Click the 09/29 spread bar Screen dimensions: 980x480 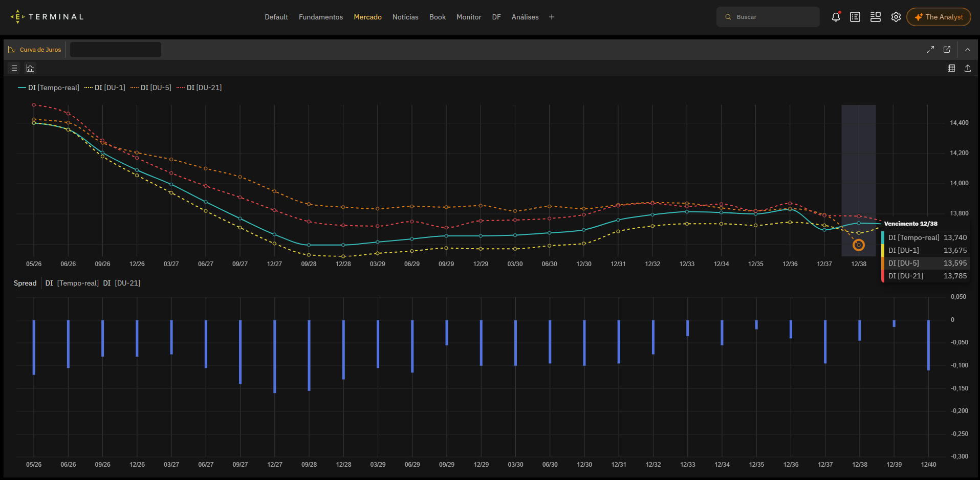pos(447,333)
